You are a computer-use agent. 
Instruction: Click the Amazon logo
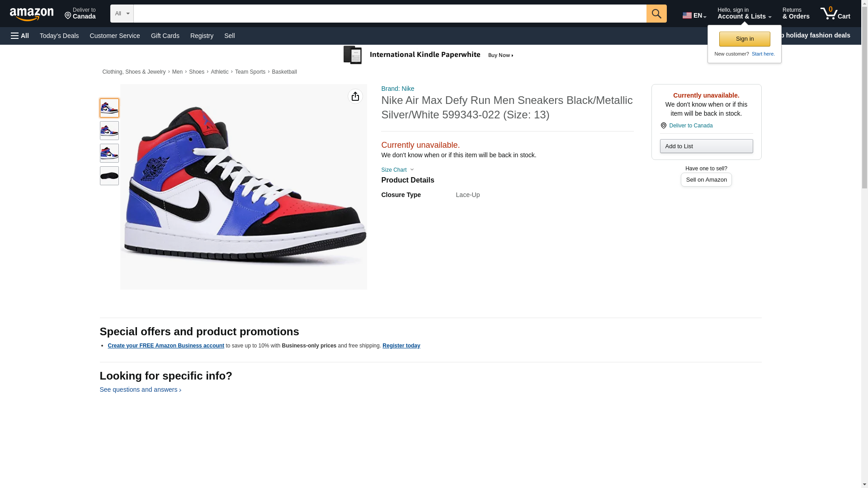pyautogui.click(x=32, y=14)
